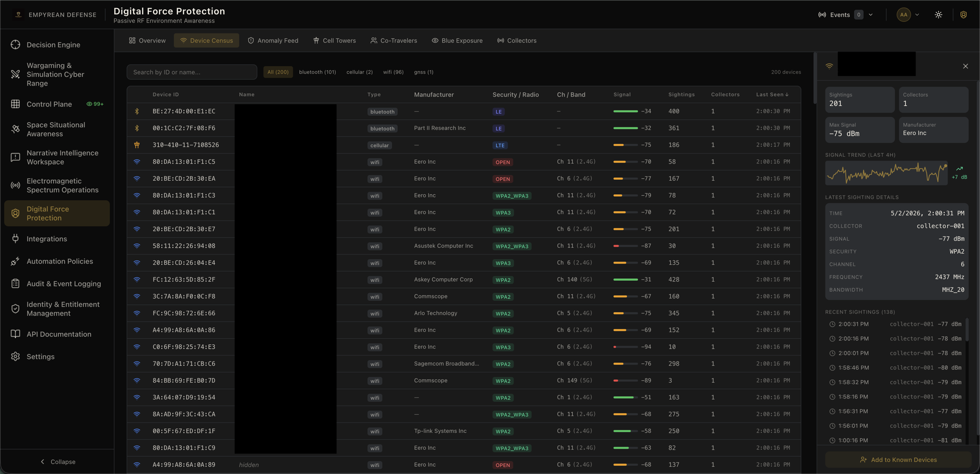The image size is (980, 474).
Task: Filter devices by cellular (2)
Action: coord(359,72)
